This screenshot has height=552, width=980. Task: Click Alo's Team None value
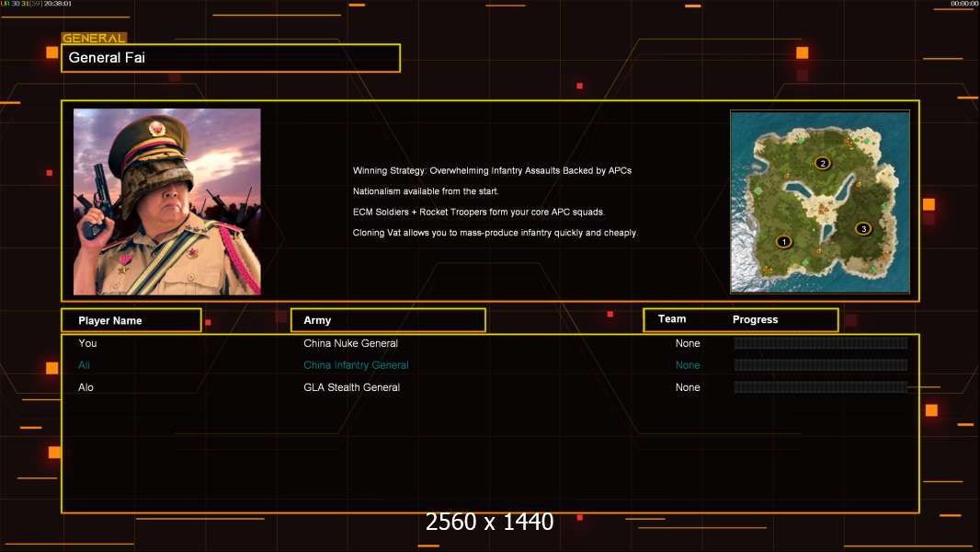688,387
